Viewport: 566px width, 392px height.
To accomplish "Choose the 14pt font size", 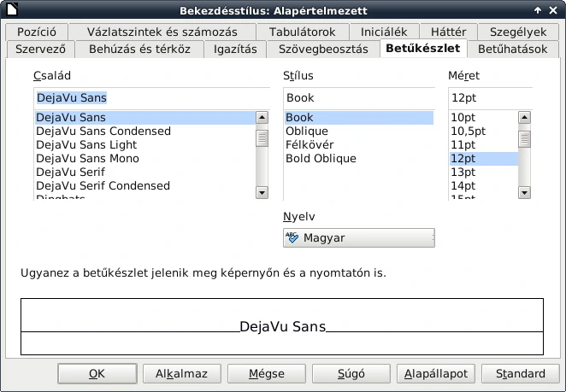I will coord(484,186).
